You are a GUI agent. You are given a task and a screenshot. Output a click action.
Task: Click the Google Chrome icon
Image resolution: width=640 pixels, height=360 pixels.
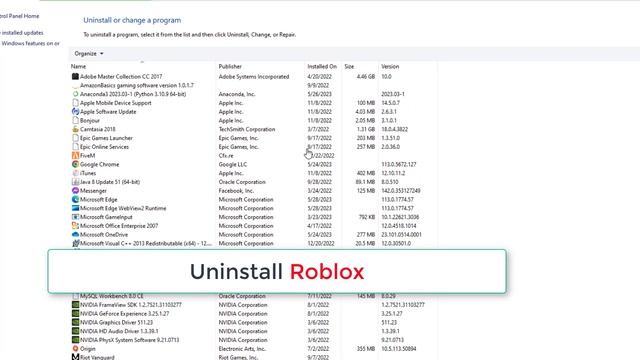click(x=75, y=164)
